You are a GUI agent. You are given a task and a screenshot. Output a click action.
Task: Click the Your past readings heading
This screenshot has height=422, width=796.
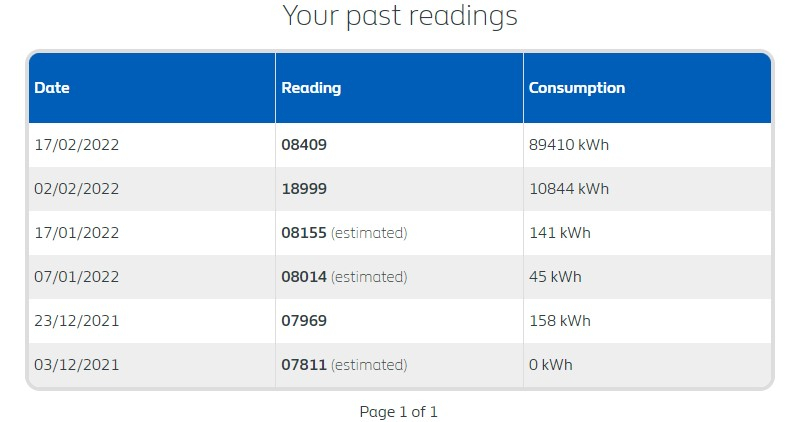tap(400, 16)
